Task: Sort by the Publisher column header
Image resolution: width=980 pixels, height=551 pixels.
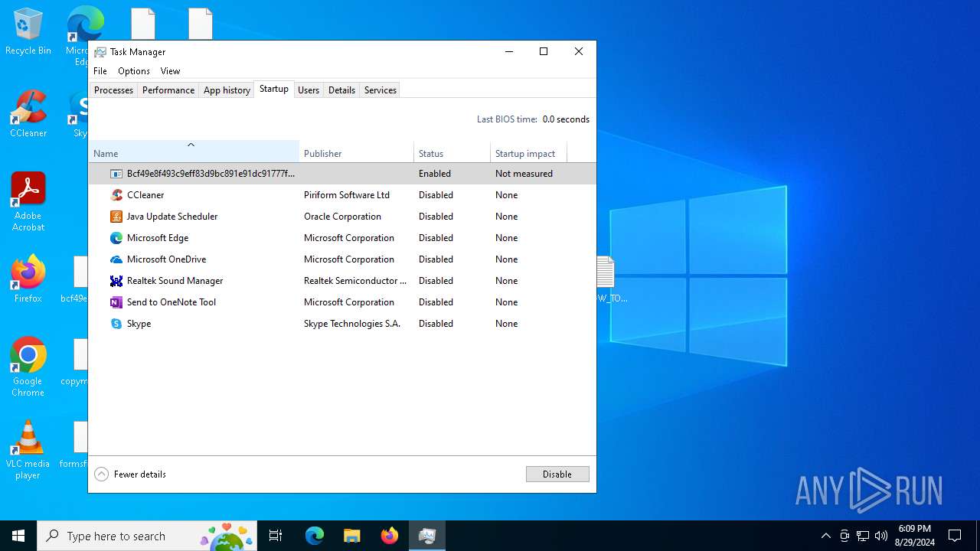Action: point(356,152)
